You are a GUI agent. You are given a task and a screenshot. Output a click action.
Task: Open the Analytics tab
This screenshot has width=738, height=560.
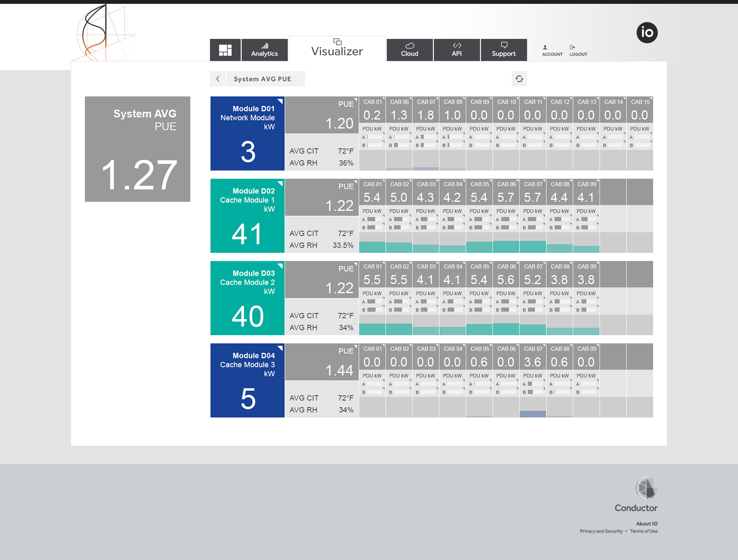(x=264, y=50)
